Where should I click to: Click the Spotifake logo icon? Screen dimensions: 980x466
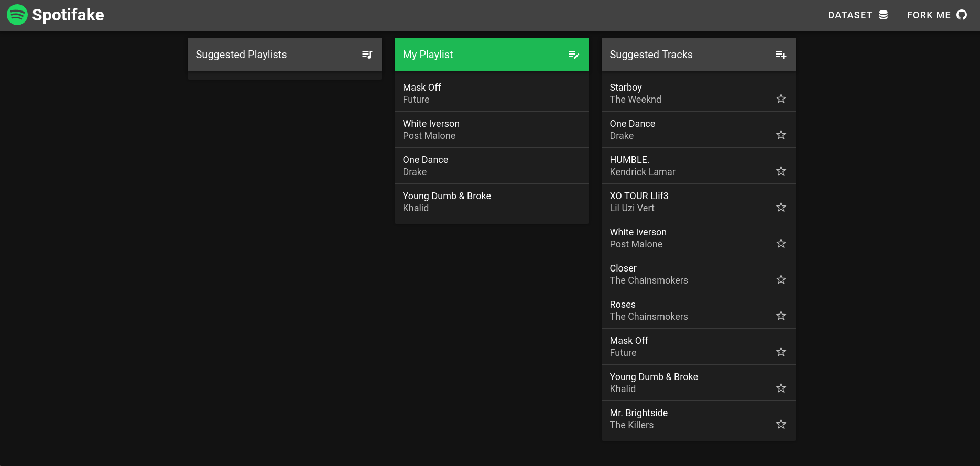click(17, 15)
